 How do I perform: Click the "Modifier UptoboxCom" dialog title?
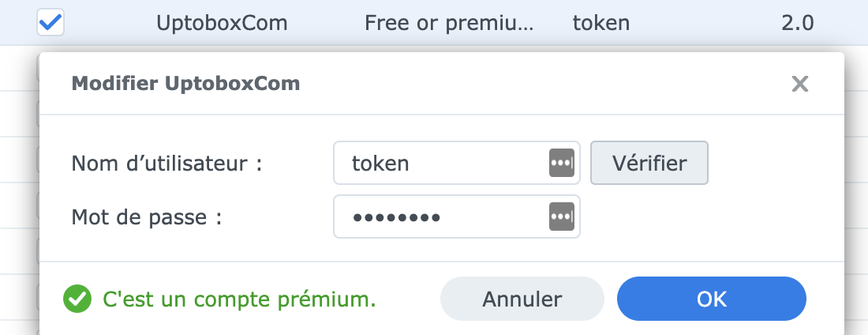pos(185,83)
